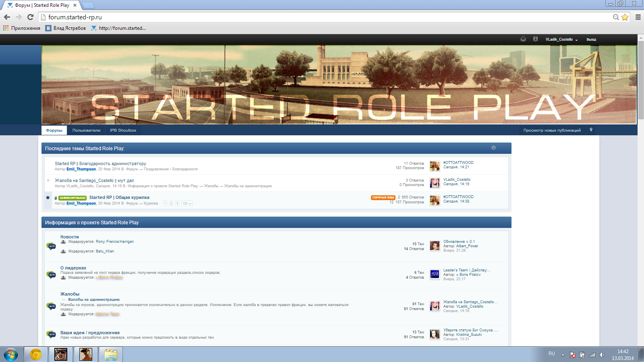This screenshot has width=644, height=362.
Task: Open the О лидерках forum
Action: (73, 268)
